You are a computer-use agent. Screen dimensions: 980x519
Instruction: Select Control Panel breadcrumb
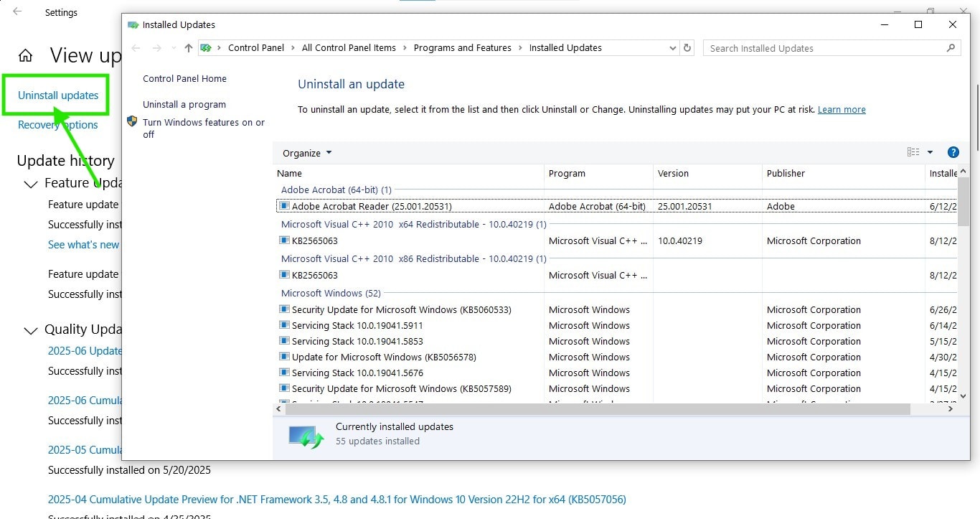(x=256, y=48)
